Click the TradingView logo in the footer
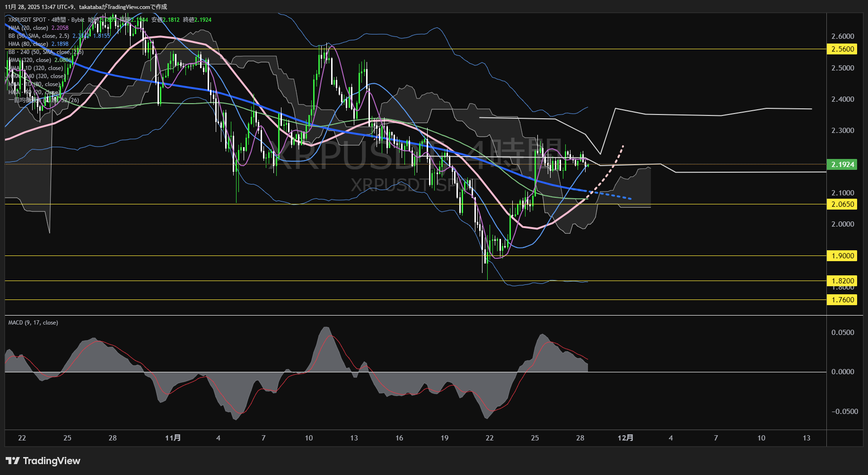 (x=43, y=461)
